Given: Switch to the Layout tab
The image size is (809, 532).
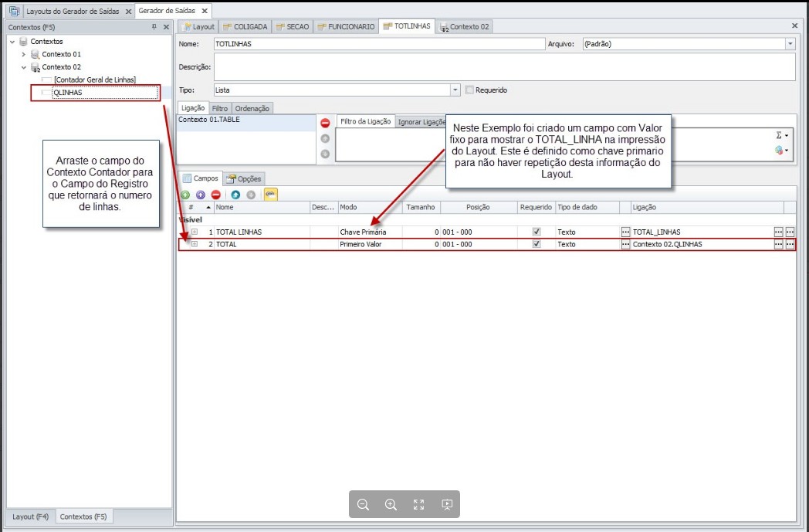Looking at the screenshot, I should (198, 26).
